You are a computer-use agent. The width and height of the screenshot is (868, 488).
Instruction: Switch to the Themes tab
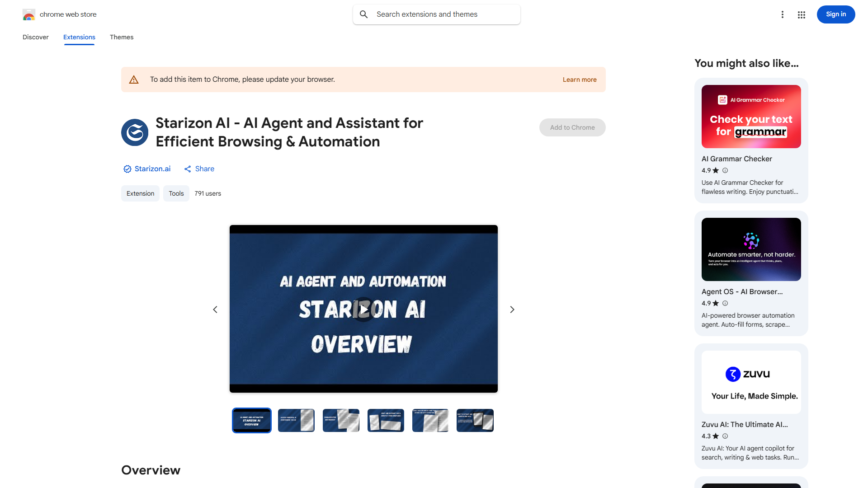point(121,37)
